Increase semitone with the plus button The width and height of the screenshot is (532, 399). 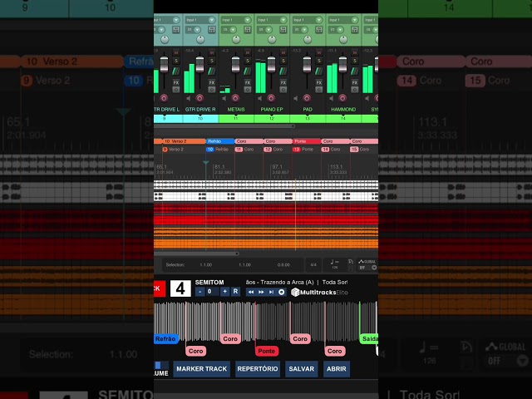tap(224, 292)
